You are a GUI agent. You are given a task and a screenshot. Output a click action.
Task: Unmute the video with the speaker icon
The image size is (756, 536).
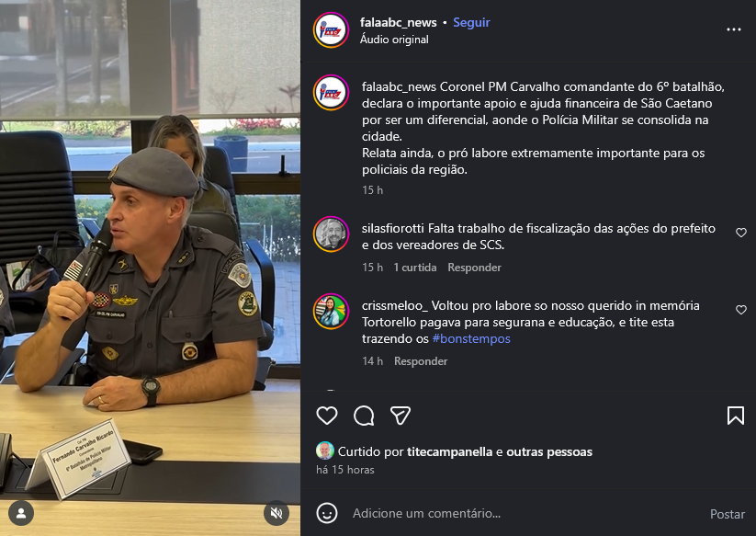click(276, 513)
